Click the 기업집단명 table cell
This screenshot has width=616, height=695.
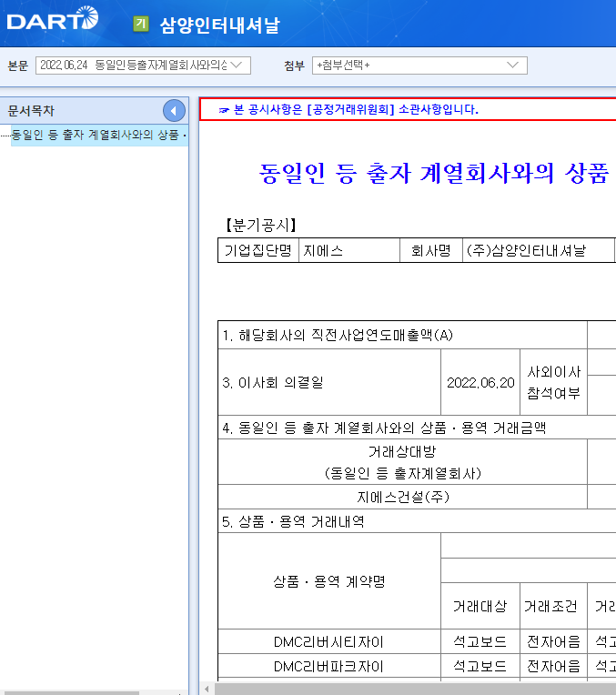[x=258, y=250]
